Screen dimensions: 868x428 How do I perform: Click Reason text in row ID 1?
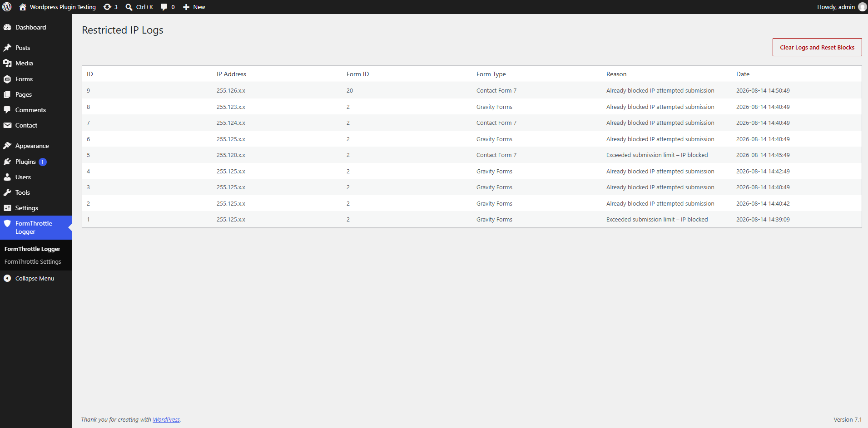657,219
